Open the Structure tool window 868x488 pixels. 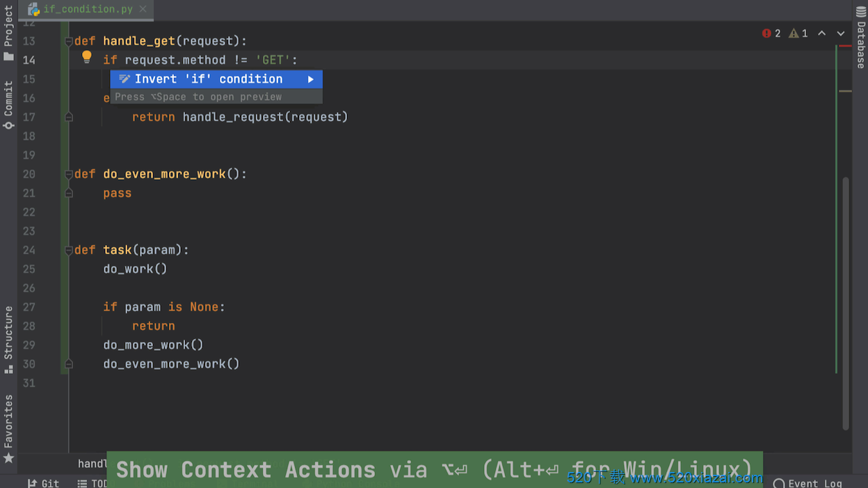(8, 340)
